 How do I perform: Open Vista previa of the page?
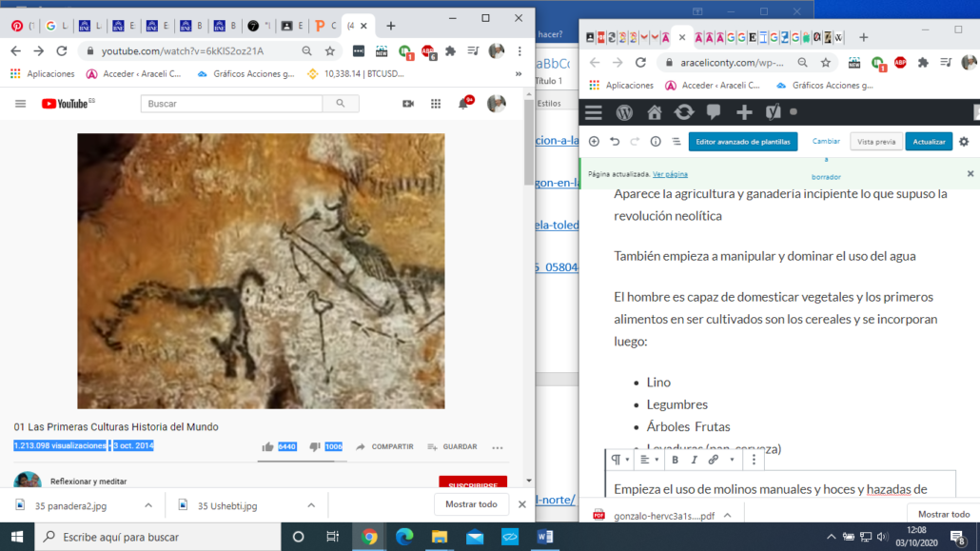(x=876, y=142)
